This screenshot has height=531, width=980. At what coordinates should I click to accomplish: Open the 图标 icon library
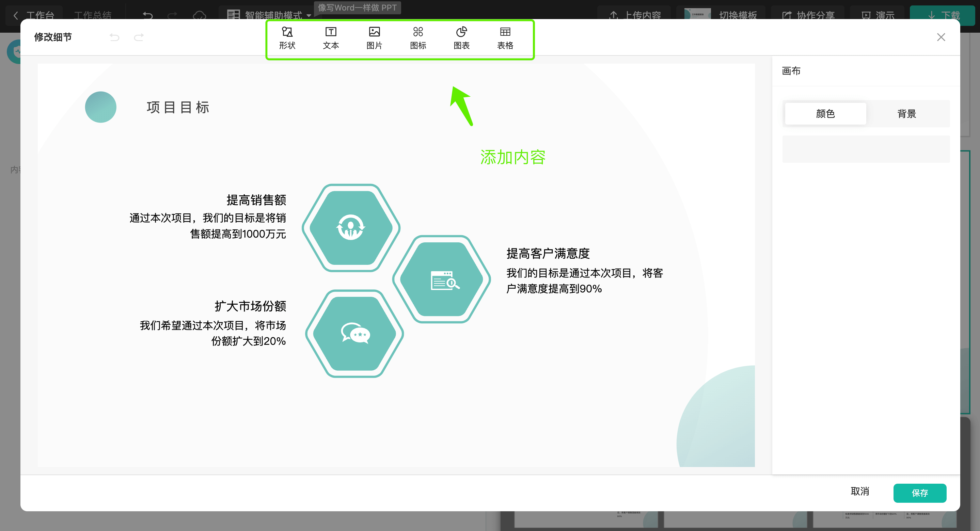[418, 38]
